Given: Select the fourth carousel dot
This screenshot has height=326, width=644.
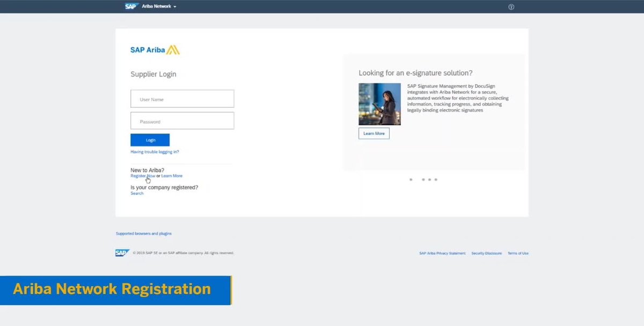Looking at the screenshot, I should click(x=436, y=180).
